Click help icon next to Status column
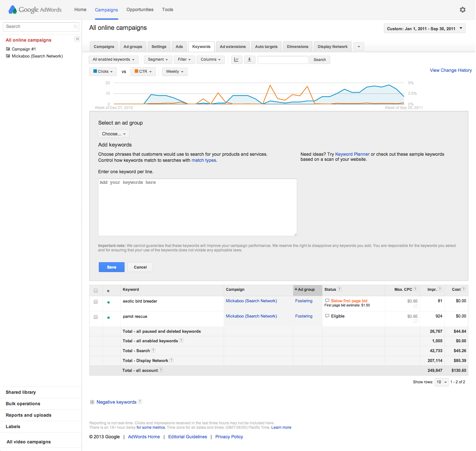 coord(339,289)
